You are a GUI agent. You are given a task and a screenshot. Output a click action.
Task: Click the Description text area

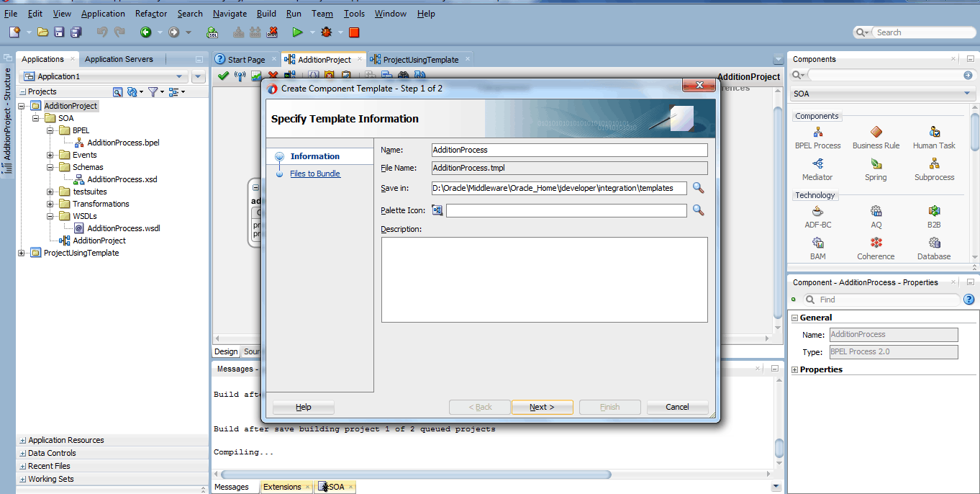click(545, 279)
